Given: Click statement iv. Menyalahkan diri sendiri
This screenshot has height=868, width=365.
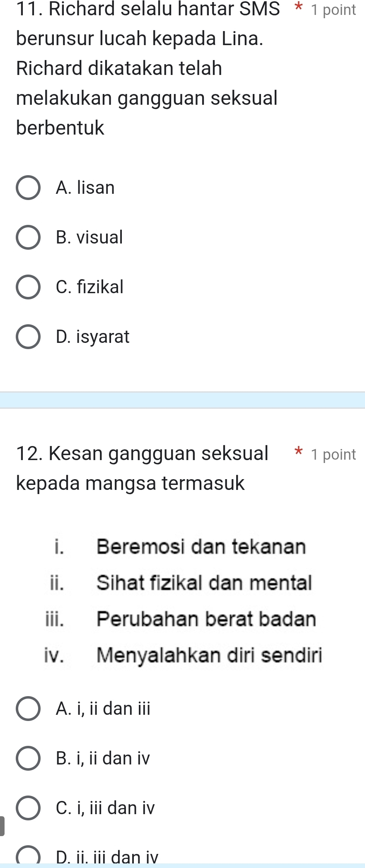Looking at the screenshot, I should [183, 656].
